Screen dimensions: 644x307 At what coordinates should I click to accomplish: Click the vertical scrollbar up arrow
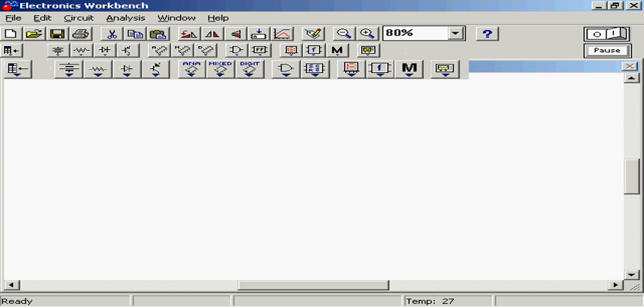[631, 78]
